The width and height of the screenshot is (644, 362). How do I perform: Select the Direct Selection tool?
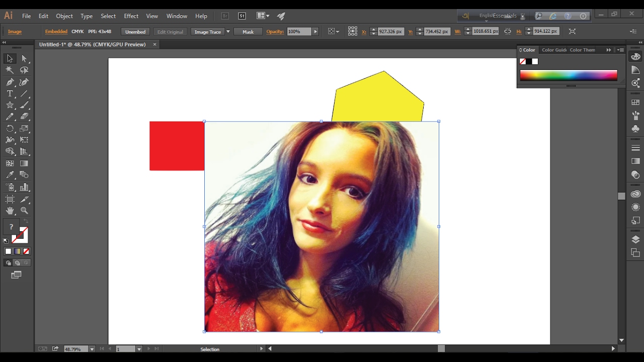pos(24,59)
